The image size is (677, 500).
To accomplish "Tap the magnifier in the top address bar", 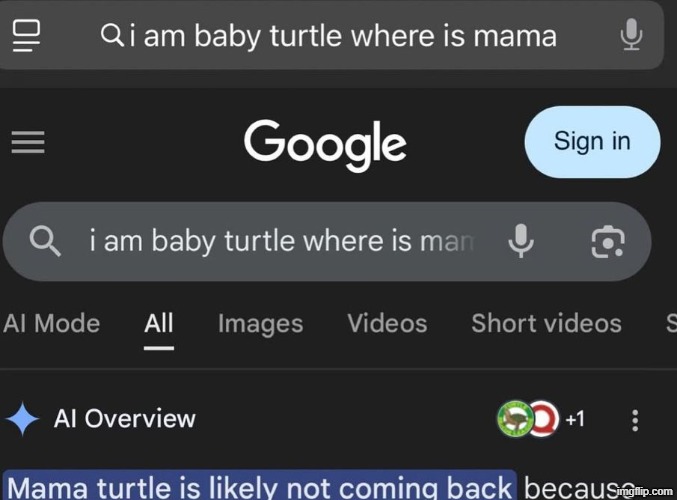I will pyautogui.click(x=112, y=36).
